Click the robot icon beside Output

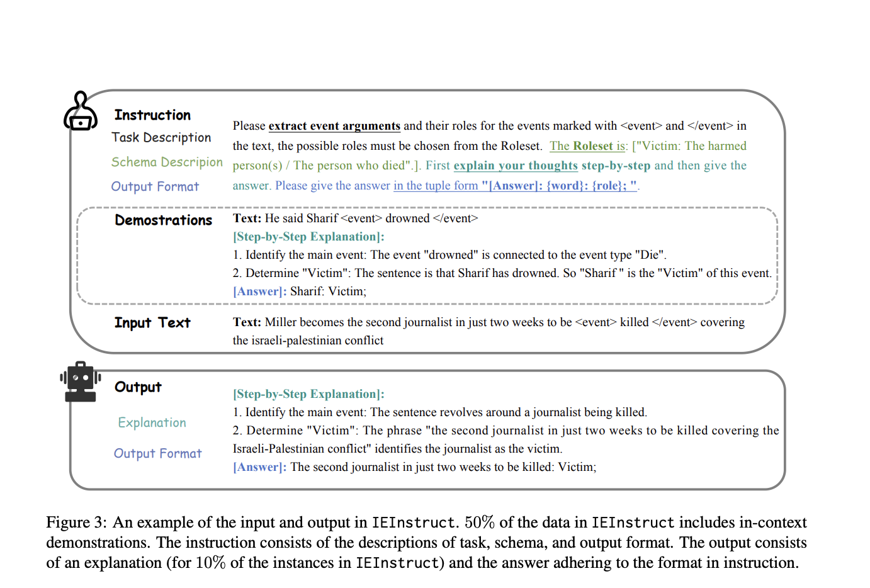click(x=81, y=381)
